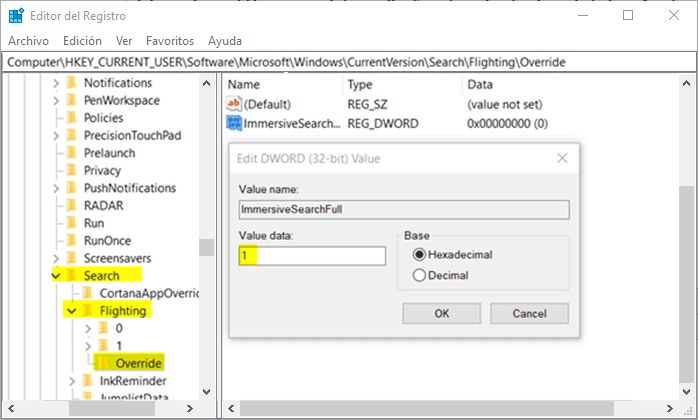Click the Policies folder icon
Viewport: 698px width, 420px height.
[x=71, y=118]
